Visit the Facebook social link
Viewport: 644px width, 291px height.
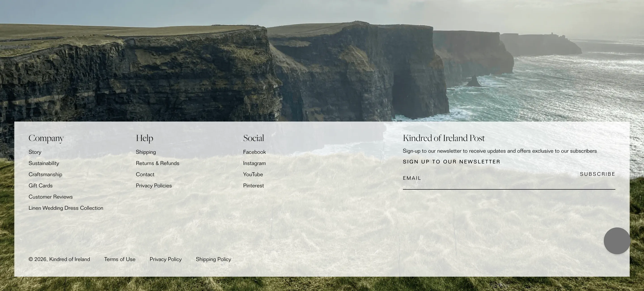pos(254,152)
